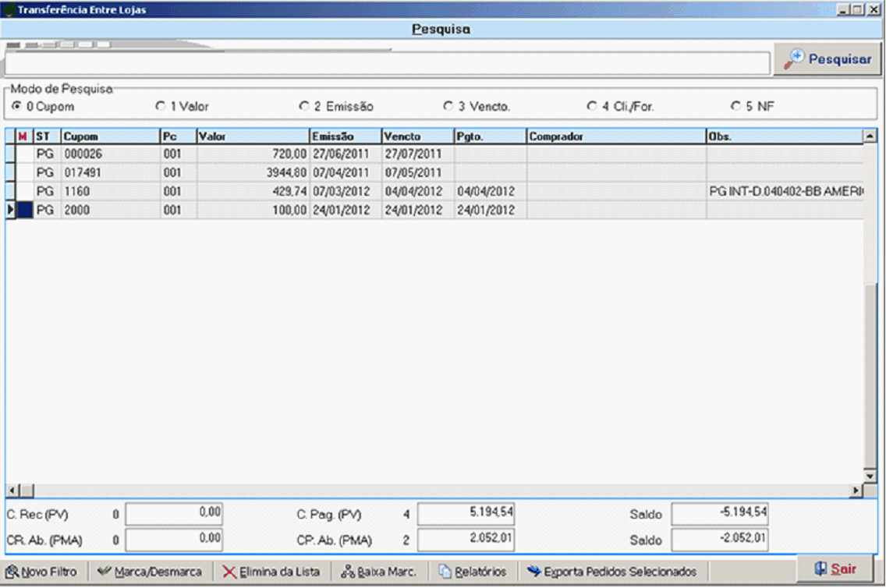The height and width of the screenshot is (588, 886).
Task: Open Relatórios reports
Action: click(x=473, y=572)
